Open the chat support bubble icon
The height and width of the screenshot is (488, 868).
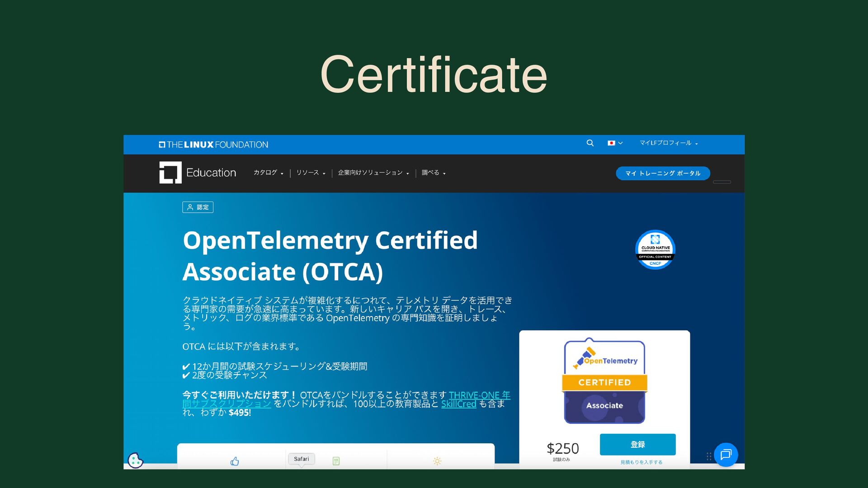click(x=726, y=455)
